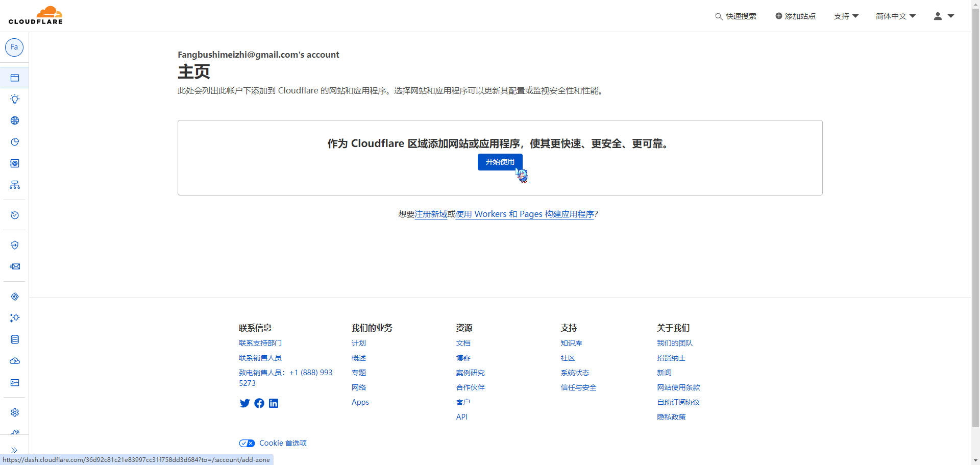Viewport: 980px width, 465px height.
Task: Click the envelope Email icon in sidebar
Action: (15, 266)
